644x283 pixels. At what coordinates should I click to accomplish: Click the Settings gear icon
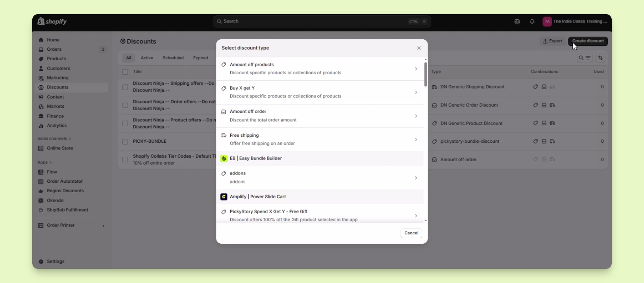tap(41, 261)
